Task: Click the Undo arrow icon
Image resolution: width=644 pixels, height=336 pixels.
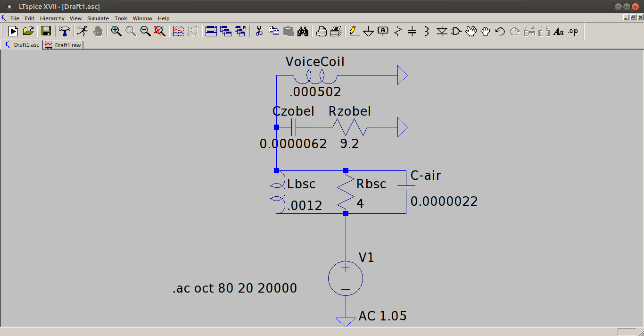Action: (x=500, y=31)
